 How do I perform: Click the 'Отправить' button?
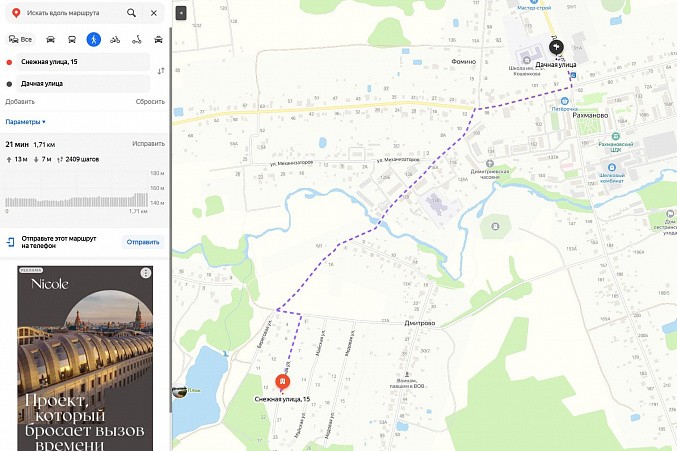tap(143, 242)
